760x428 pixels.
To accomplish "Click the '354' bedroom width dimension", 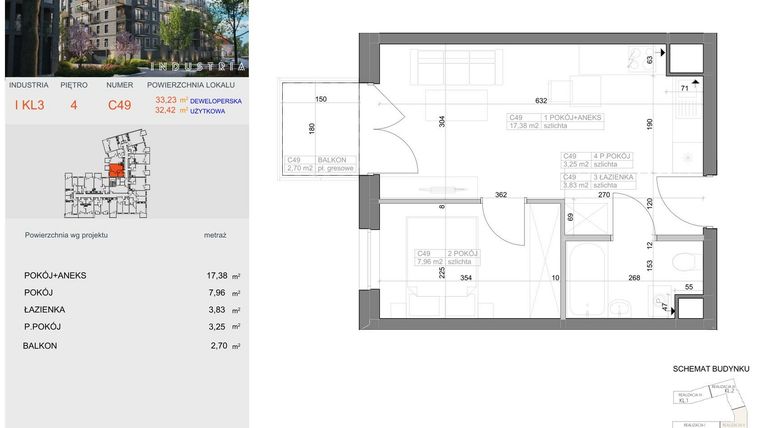I will [466, 278].
